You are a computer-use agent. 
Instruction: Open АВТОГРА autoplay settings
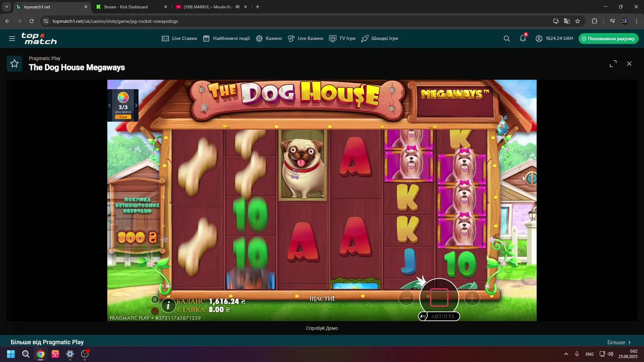click(439, 316)
